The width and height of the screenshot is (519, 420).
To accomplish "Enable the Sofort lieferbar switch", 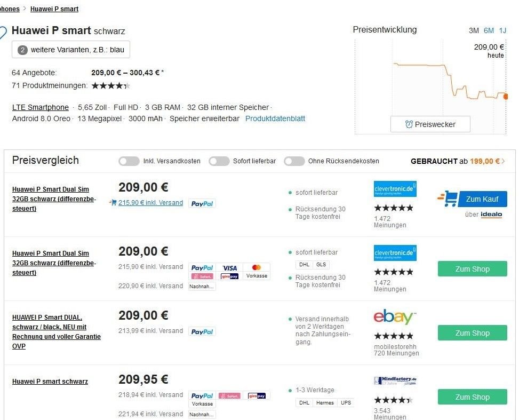I will [x=219, y=161].
